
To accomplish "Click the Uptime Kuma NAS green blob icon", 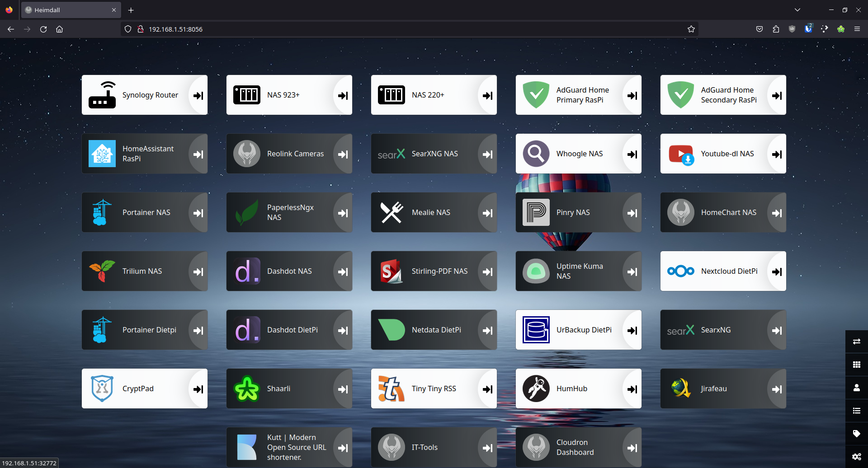I will pos(536,271).
